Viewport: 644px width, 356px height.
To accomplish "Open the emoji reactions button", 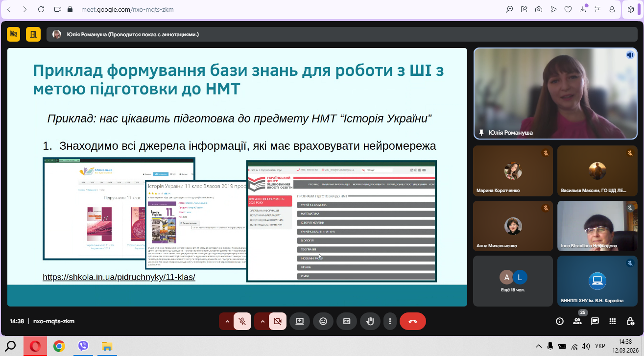I will tap(323, 321).
